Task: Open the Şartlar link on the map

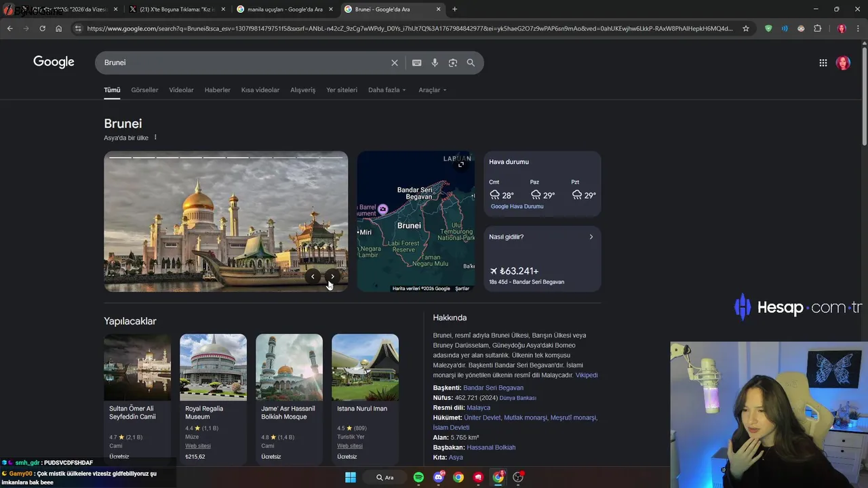Action: [x=462, y=289]
